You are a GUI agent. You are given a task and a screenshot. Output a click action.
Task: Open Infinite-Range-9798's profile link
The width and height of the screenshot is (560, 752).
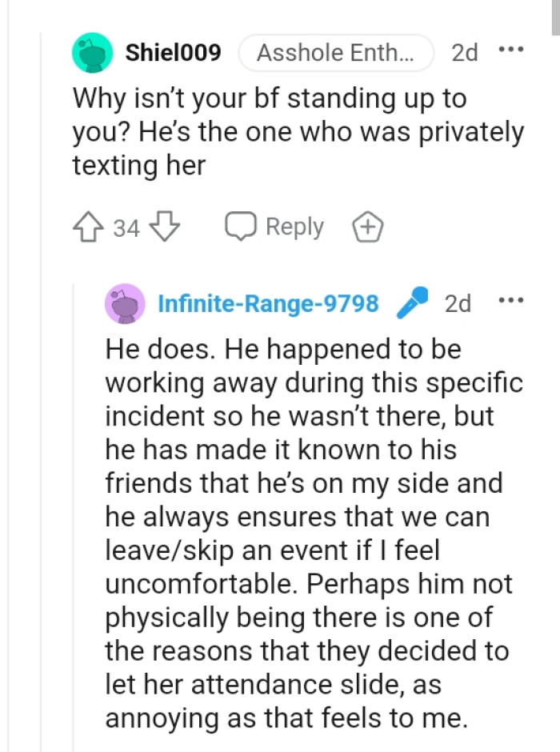tap(269, 304)
